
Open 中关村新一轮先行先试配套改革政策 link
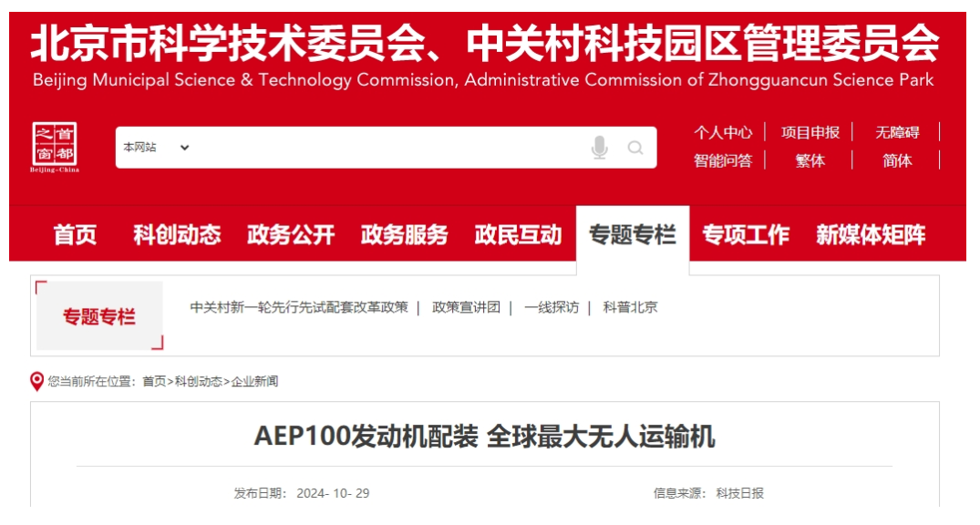click(299, 307)
